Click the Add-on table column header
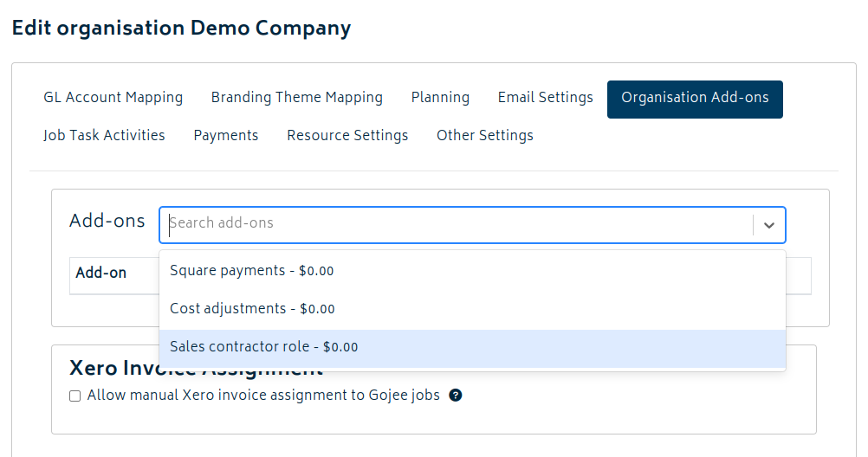The image size is (868, 457). pos(101,274)
